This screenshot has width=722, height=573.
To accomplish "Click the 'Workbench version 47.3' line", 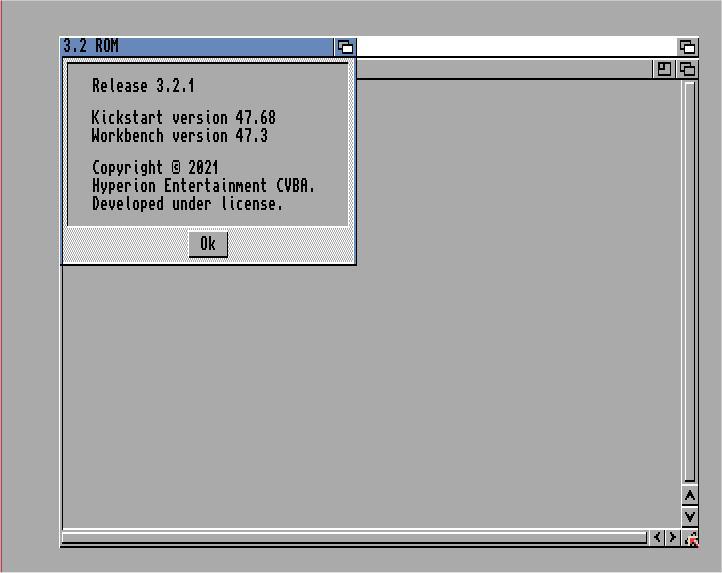I will click(x=180, y=136).
